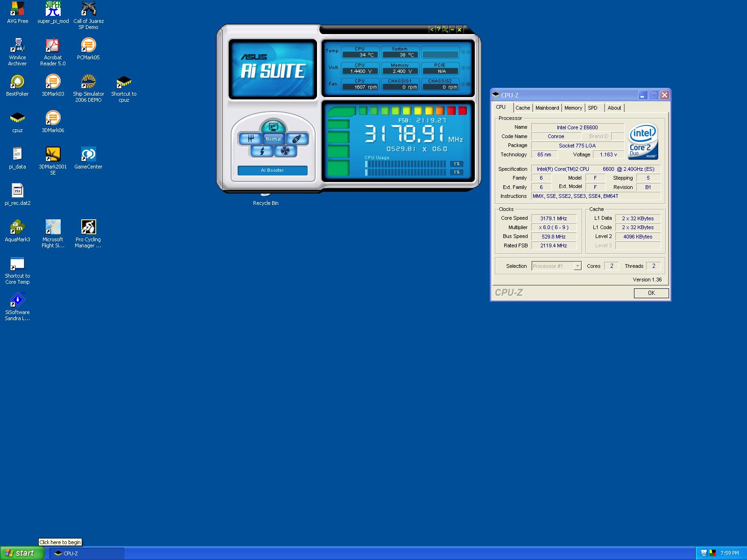Image resolution: width=747 pixels, height=560 pixels.
Task: Launch AI N.O.S. nitro bottle icon
Action: coord(297,139)
